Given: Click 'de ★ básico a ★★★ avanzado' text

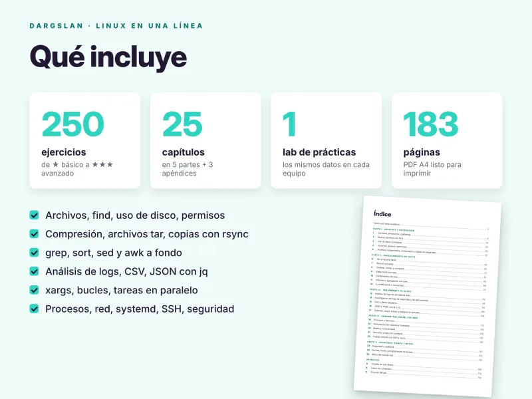Looking at the screenshot, I should click(x=77, y=169).
